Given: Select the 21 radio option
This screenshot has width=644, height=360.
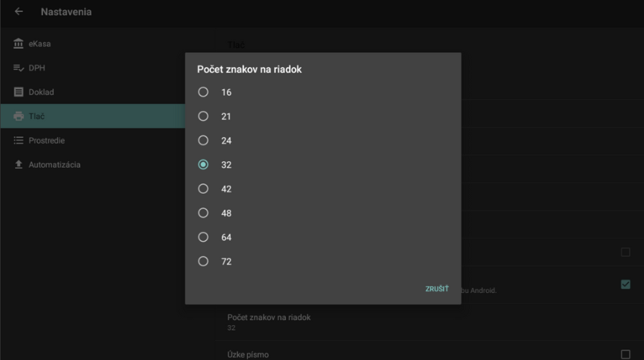Looking at the screenshot, I should (x=204, y=117).
